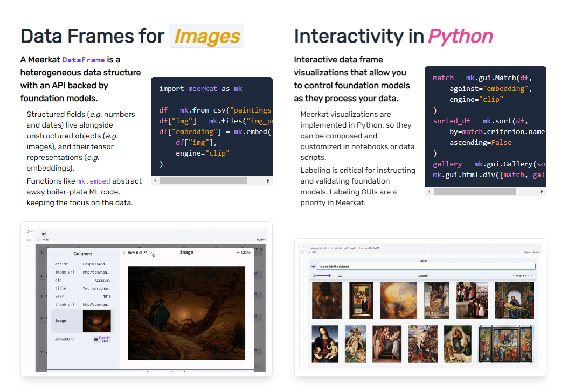
Task: Click left scroll arrow under mk.gui.Match code
Action: [430, 192]
